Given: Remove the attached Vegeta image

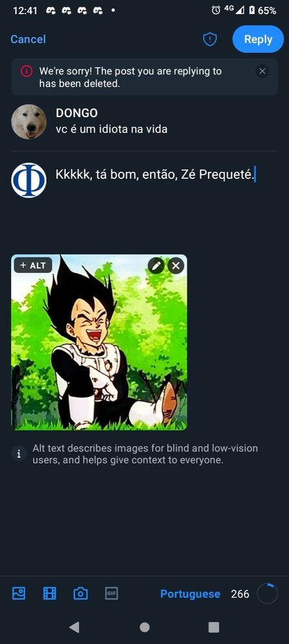Looking at the screenshot, I should 176,266.
